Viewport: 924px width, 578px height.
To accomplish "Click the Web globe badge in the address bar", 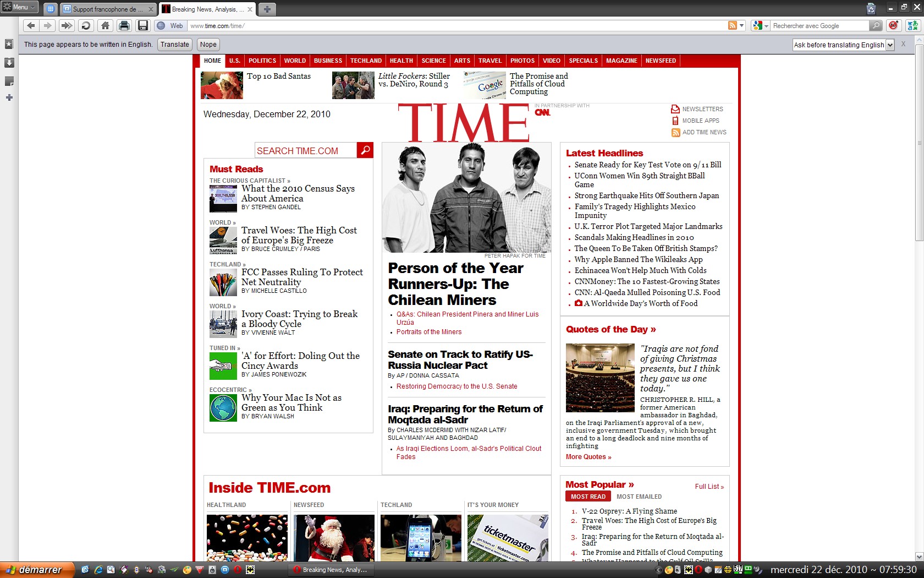I will click(x=170, y=25).
